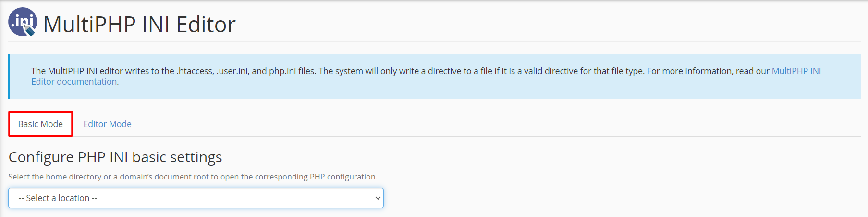868x217 pixels.
Task: Click the dropdown chevron arrow of location selector
Action: pos(378,198)
